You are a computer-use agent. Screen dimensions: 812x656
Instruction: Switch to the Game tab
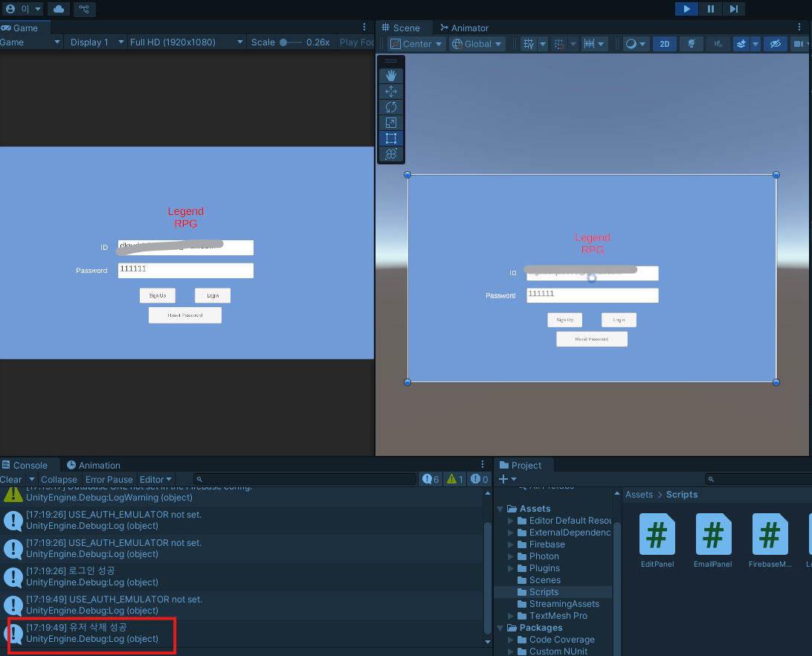tap(25, 28)
